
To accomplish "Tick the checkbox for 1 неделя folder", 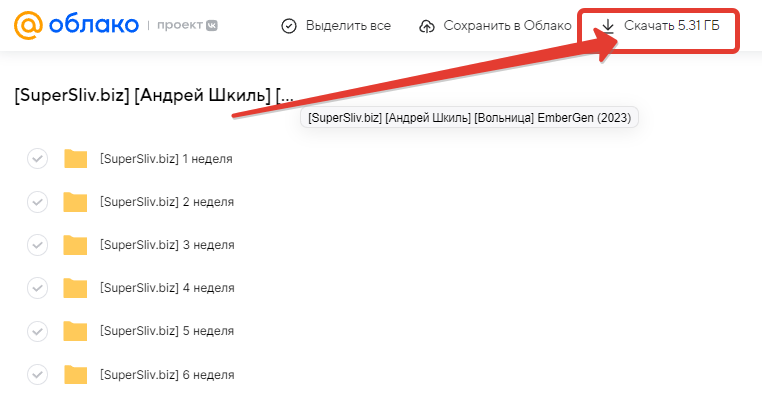I will click(37, 158).
